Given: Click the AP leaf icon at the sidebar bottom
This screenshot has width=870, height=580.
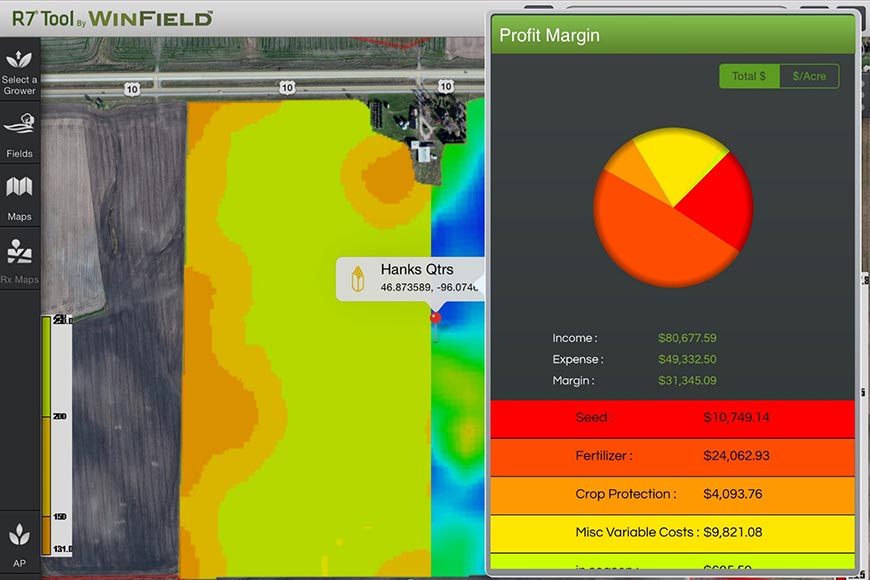Looking at the screenshot, I should coord(19,543).
